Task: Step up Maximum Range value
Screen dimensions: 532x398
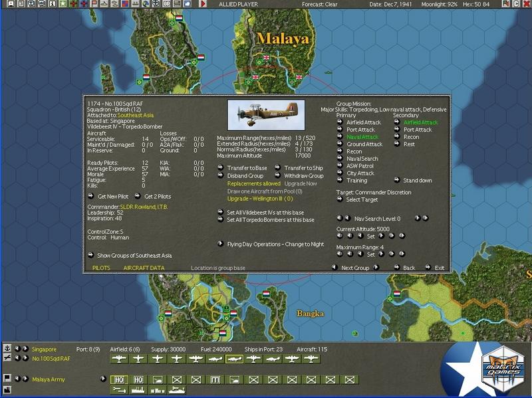Action: click(382, 254)
